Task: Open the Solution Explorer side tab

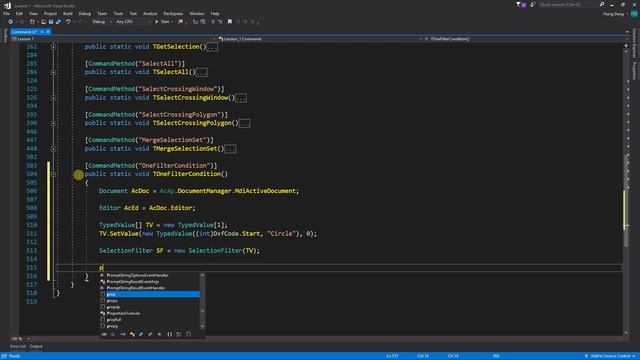Action: [x=634, y=44]
